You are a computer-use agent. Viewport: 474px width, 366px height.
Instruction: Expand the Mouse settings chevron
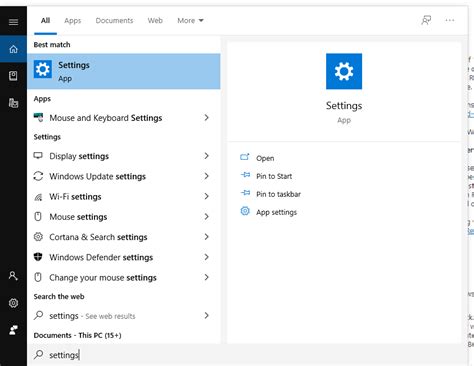(207, 217)
